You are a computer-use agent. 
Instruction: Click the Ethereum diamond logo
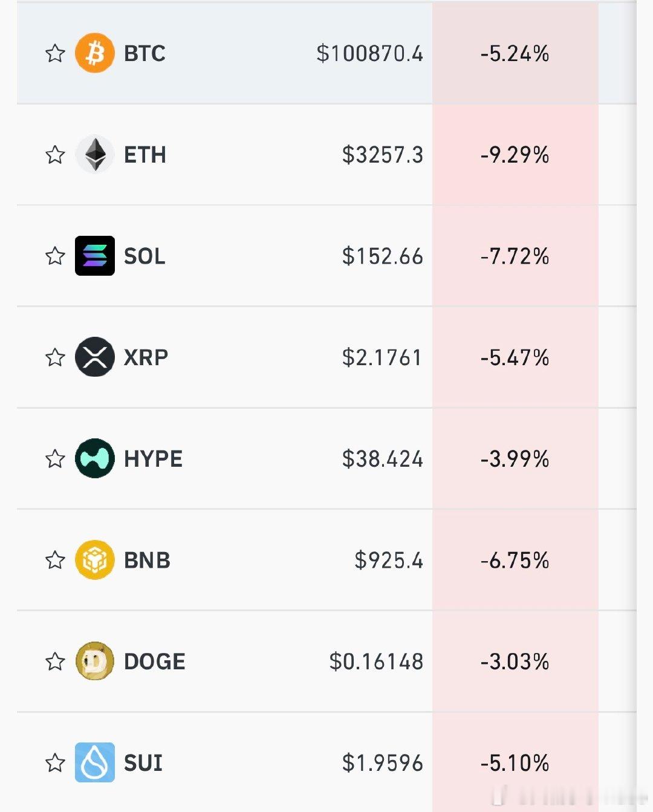(95, 155)
